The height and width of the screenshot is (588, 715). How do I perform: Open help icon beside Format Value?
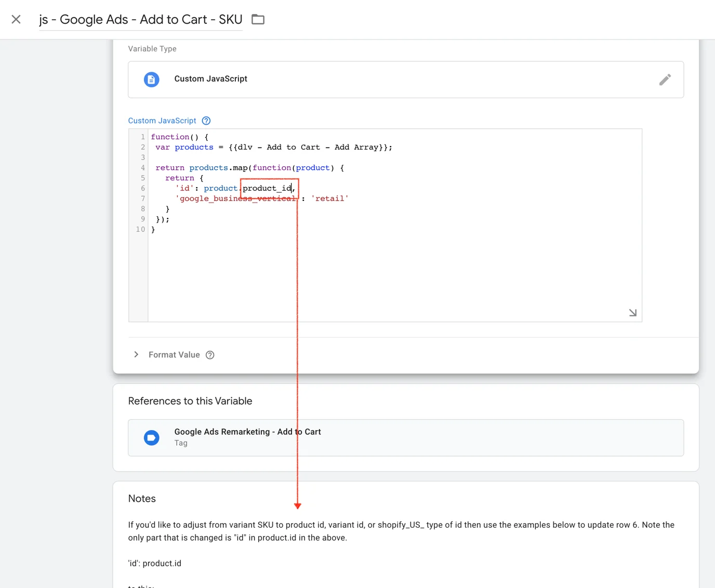click(210, 355)
